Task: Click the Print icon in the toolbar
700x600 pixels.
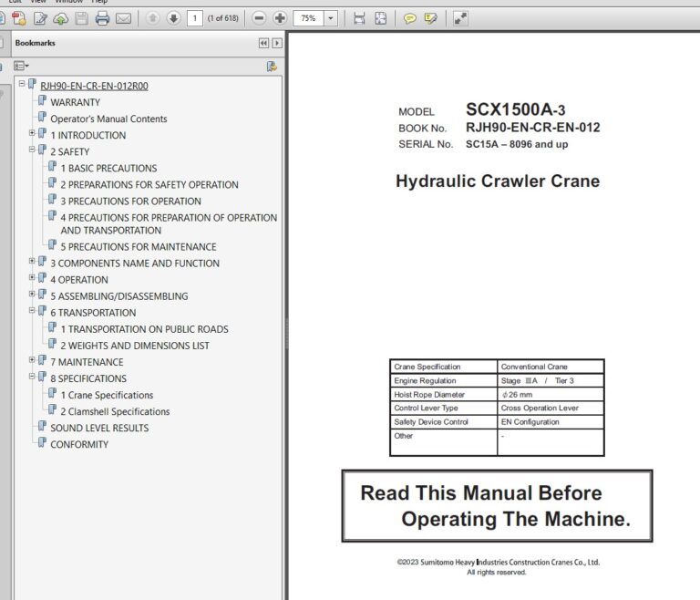Action: [102, 18]
